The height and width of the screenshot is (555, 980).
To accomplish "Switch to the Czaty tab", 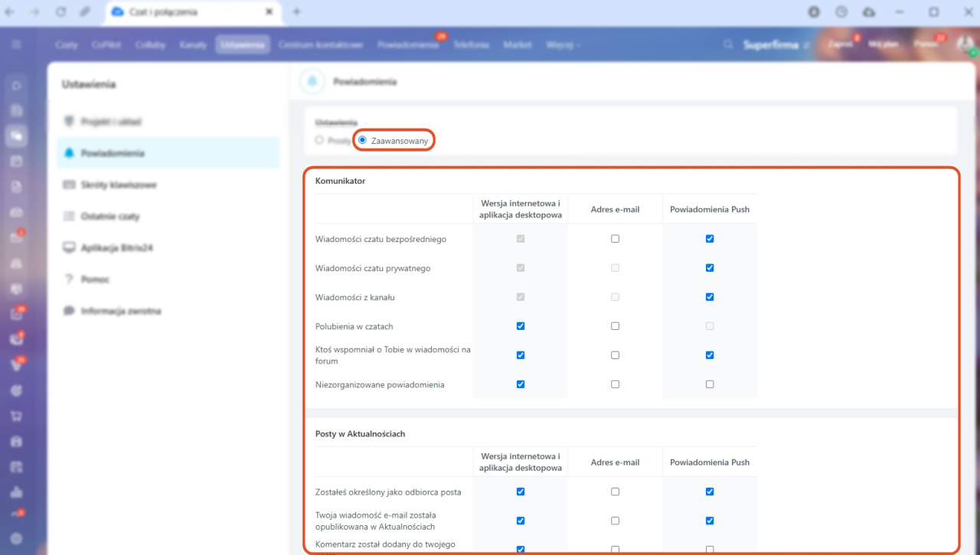I will click(67, 45).
